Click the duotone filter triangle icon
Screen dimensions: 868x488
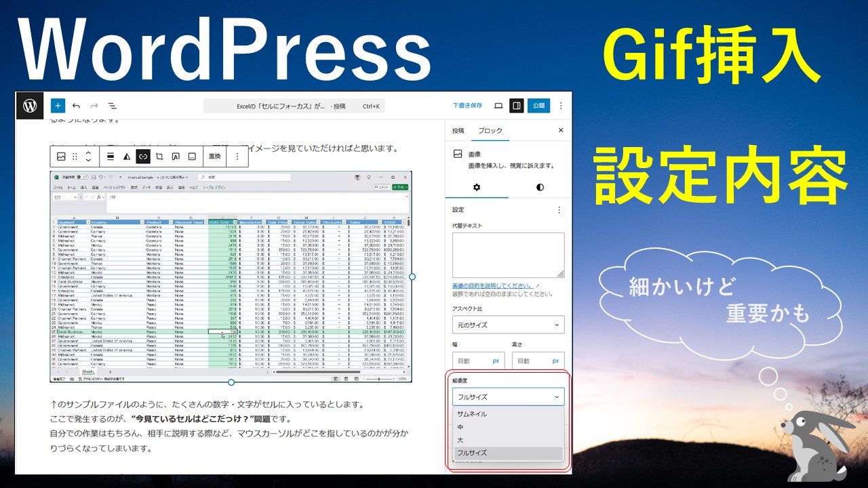(x=126, y=157)
